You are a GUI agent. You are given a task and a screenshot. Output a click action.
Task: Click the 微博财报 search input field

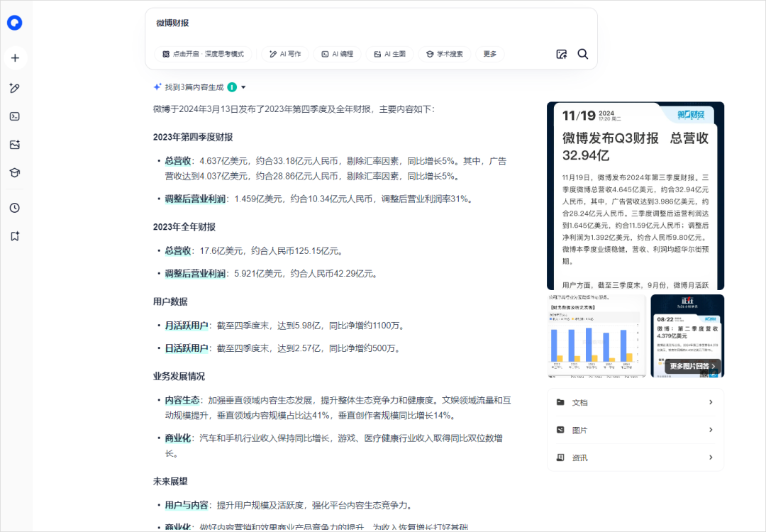pos(371,23)
